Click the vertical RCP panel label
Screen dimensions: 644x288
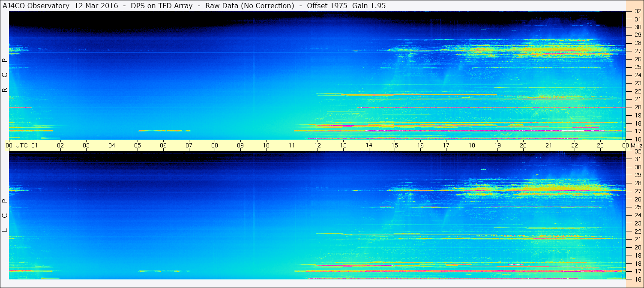(x=5, y=75)
